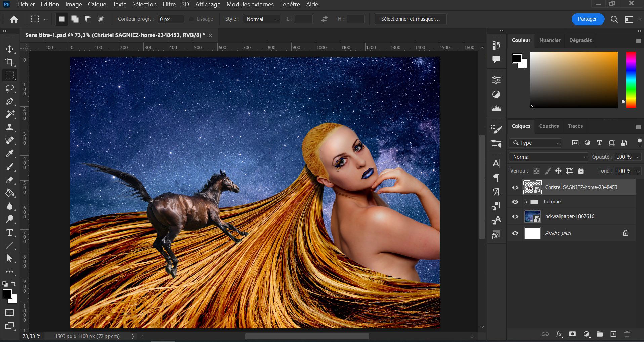Open the Properties sliders panel icon
This screenshot has width=644, height=342.
(496, 80)
